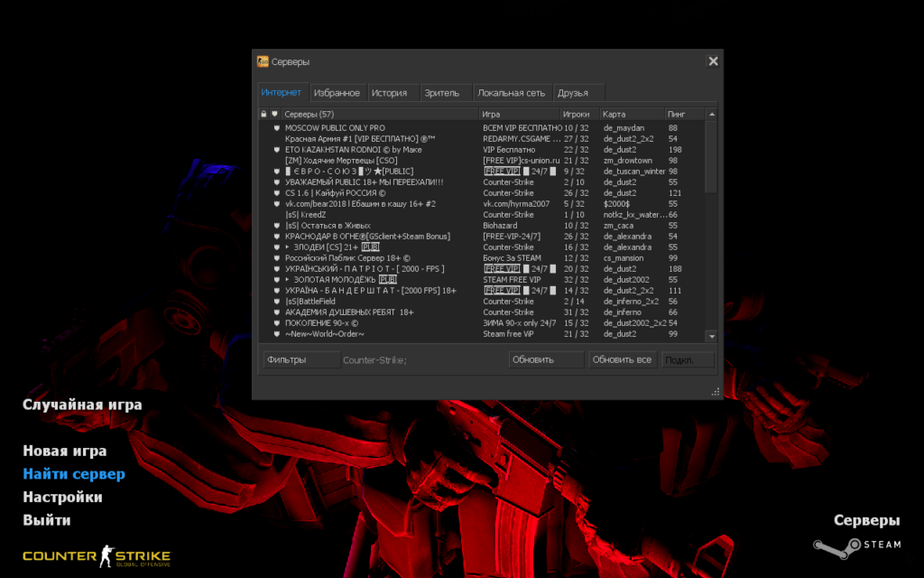Click the scrollbar down arrow

point(711,336)
